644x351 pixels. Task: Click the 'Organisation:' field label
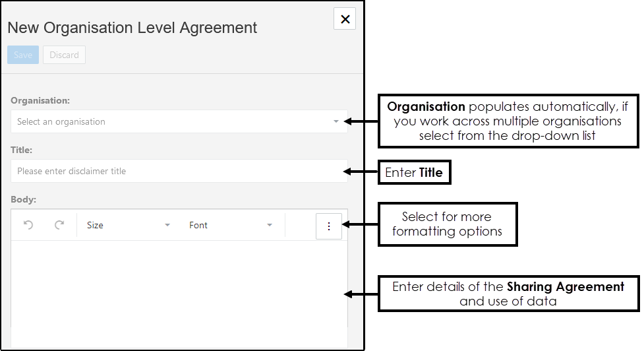point(40,100)
